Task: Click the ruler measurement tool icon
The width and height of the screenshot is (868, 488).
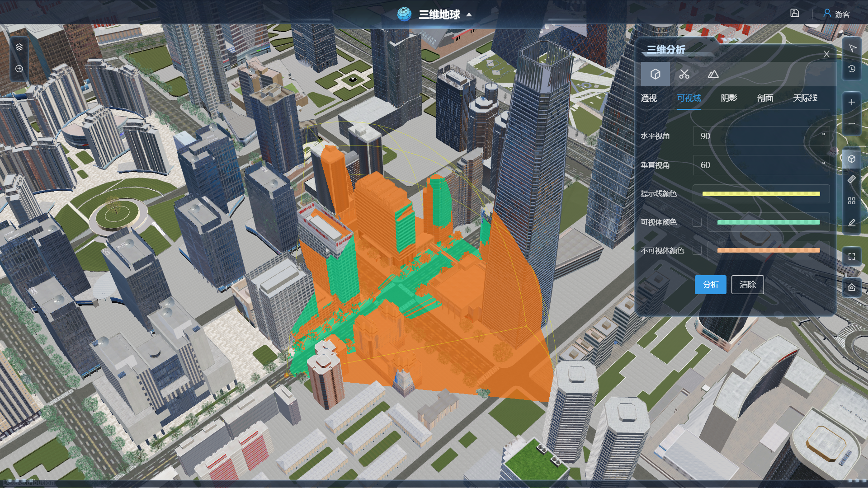Action: (852, 179)
